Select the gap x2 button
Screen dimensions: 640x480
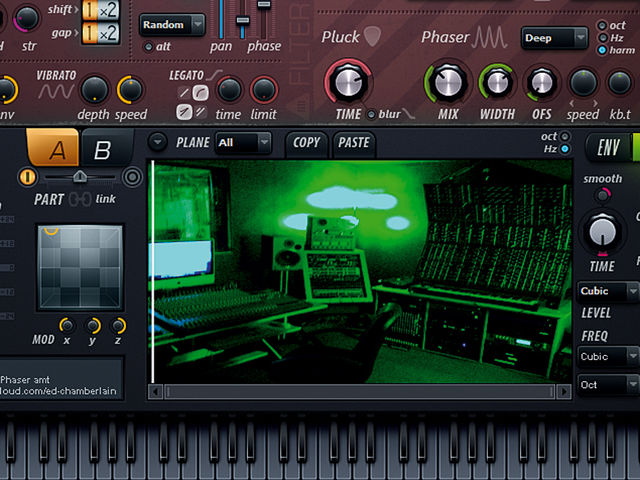point(109,33)
